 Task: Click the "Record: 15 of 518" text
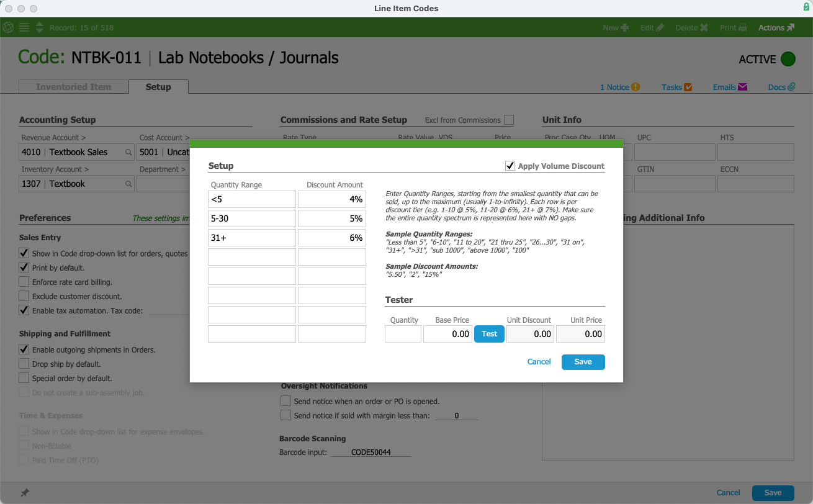81,27
